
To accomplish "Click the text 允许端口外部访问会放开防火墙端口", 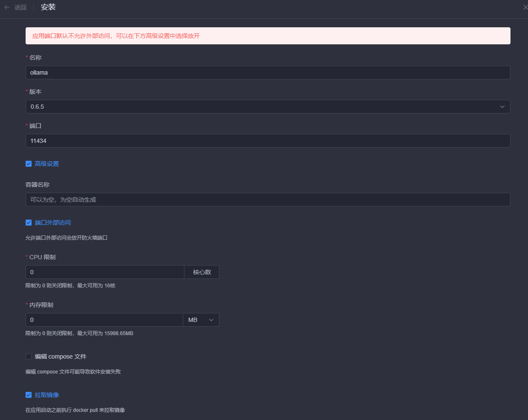I will pos(67,238).
